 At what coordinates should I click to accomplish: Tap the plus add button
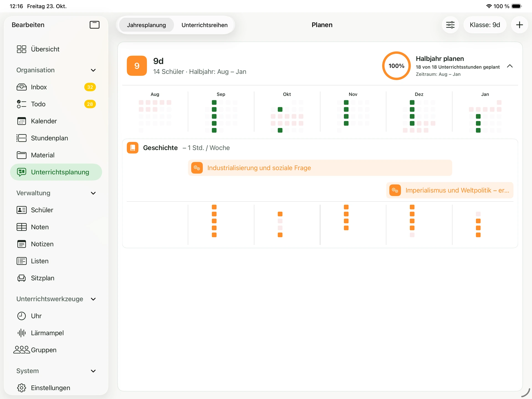520,25
